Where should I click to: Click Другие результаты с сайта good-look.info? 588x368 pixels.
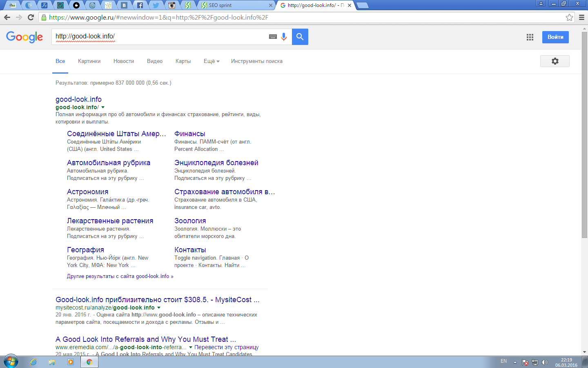point(120,276)
